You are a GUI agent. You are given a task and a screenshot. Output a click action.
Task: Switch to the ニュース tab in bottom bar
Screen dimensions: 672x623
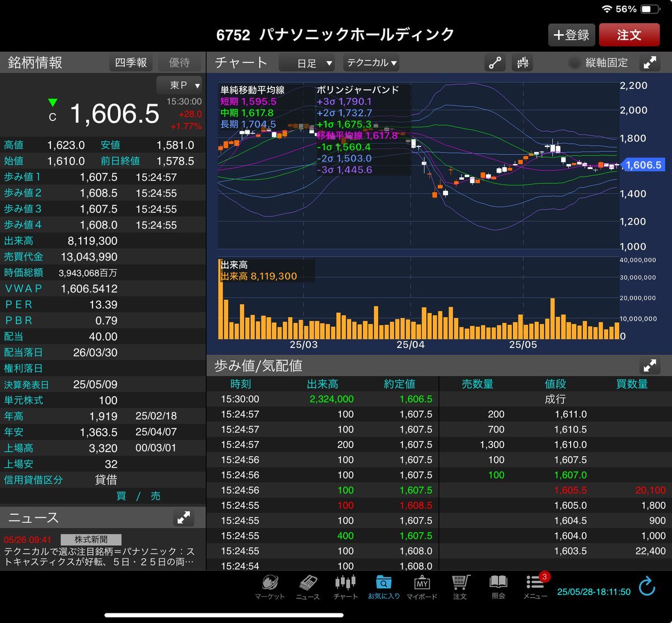click(308, 586)
